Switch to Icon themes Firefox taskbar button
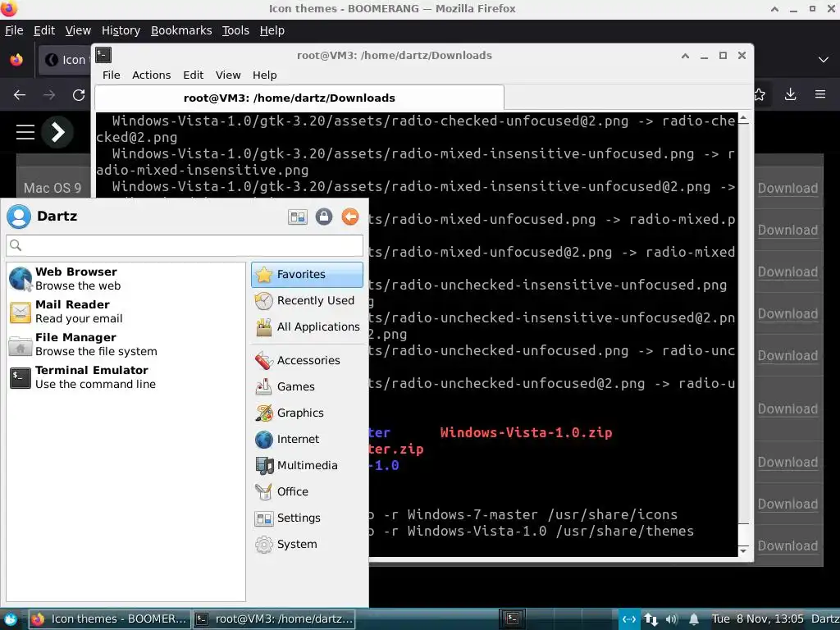Viewport: 840px width, 630px height. click(108, 619)
